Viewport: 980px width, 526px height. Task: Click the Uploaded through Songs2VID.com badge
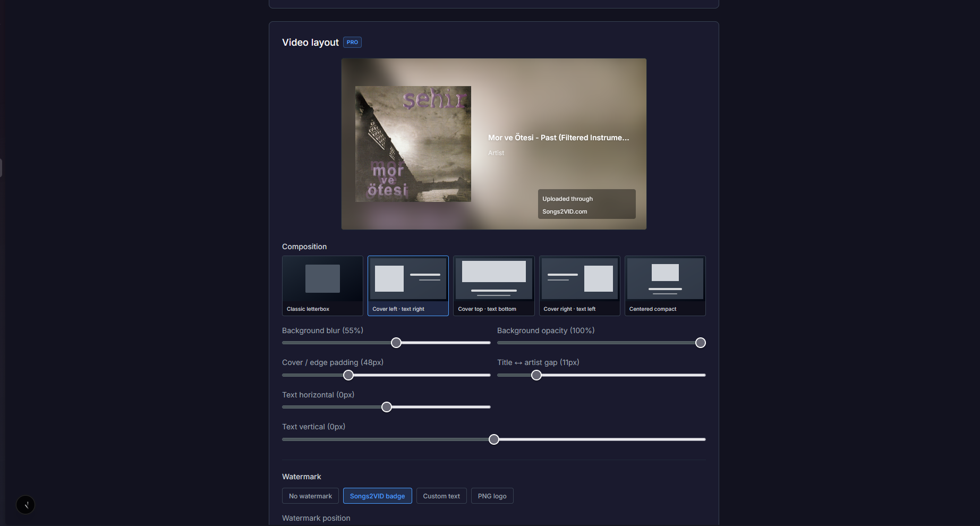tap(586, 204)
